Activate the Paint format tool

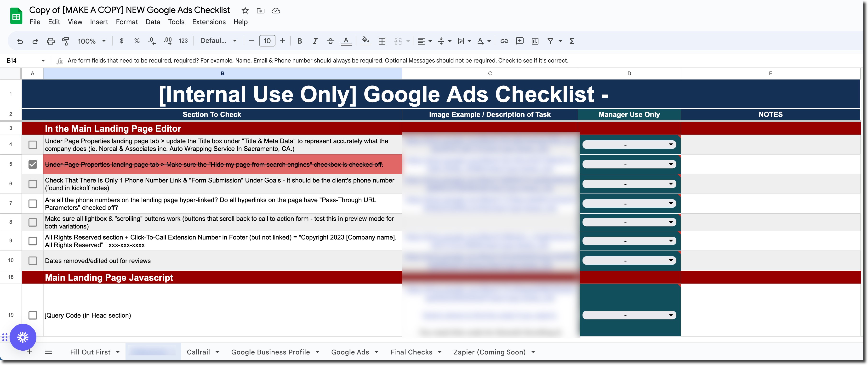click(66, 41)
